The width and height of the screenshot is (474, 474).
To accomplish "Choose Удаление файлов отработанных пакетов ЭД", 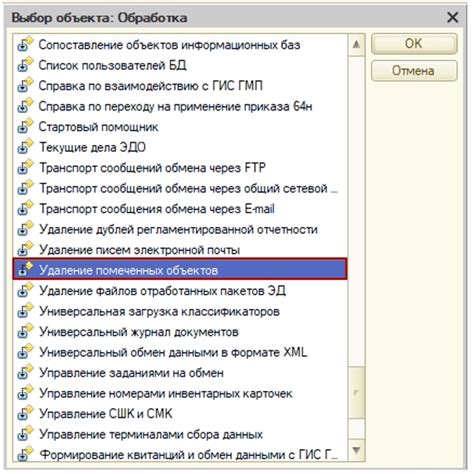I will tap(180, 291).
